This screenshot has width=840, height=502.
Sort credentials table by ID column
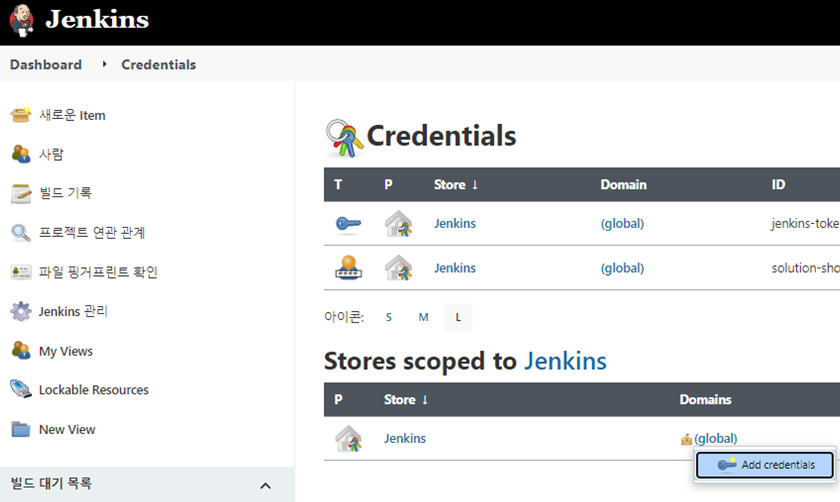(x=778, y=185)
